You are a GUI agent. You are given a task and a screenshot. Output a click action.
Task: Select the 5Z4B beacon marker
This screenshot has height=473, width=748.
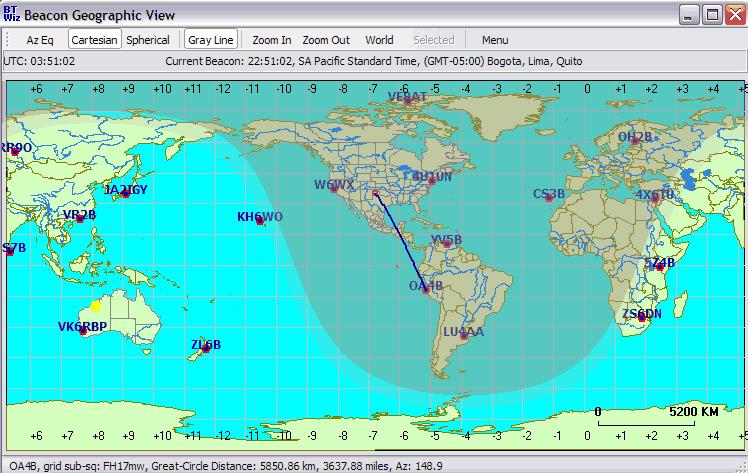[x=660, y=267]
